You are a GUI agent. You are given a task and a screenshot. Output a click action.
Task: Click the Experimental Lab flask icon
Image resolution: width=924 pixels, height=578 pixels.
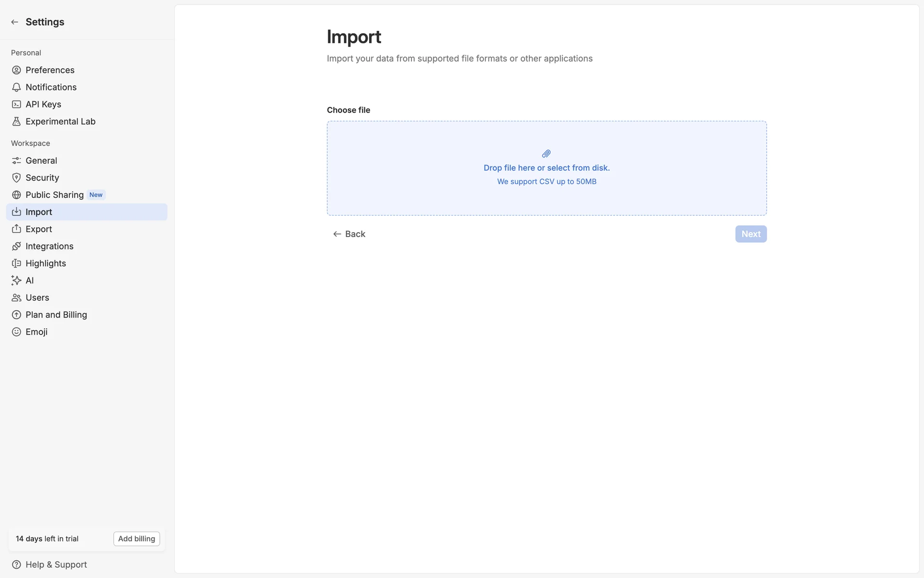pos(16,121)
